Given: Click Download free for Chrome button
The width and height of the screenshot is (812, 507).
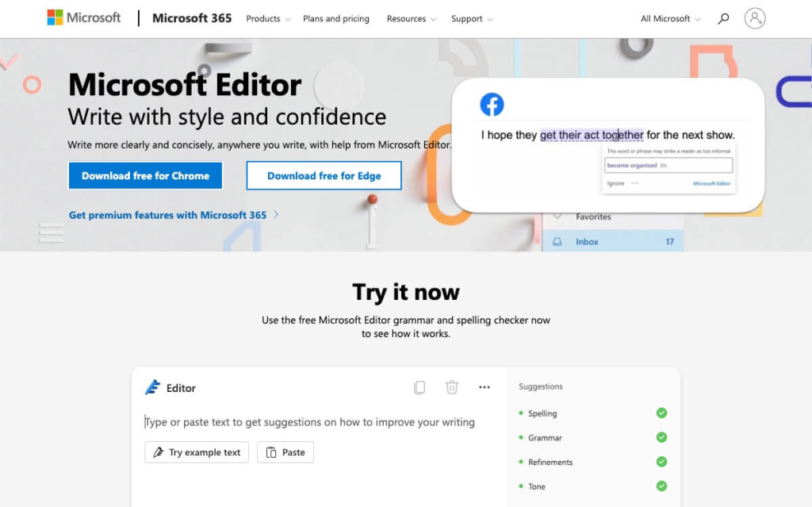Looking at the screenshot, I should coord(145,175).
